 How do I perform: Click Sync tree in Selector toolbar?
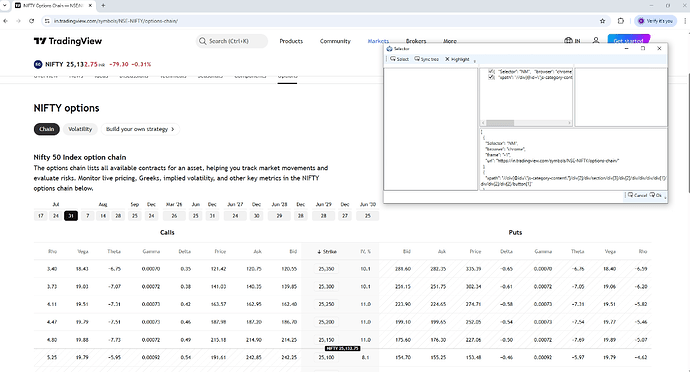[426, 59]
